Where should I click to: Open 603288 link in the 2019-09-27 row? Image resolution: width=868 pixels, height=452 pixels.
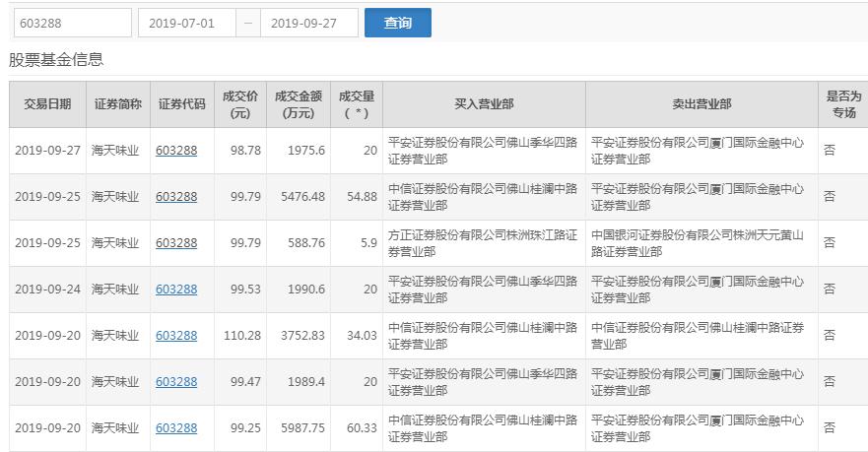pyautogui.click(x=176, y=151)
